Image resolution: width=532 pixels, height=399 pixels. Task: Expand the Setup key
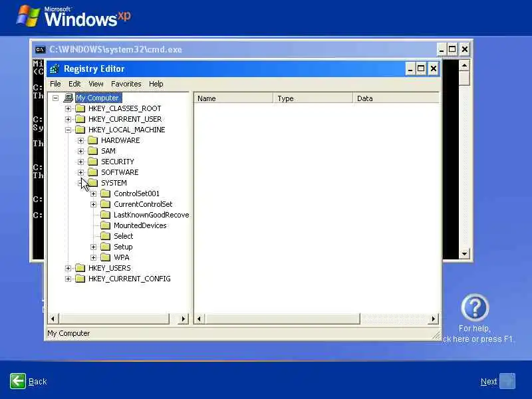tap(93, 247)
